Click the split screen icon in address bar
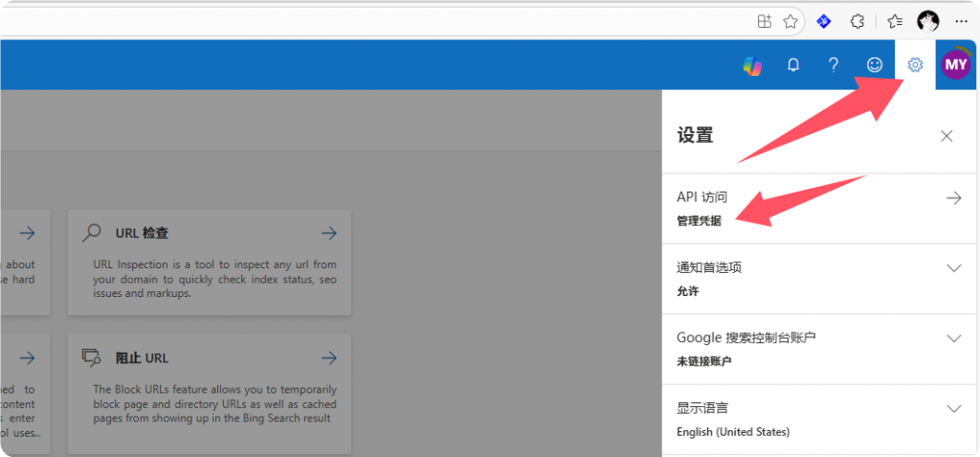 point(765,21)
